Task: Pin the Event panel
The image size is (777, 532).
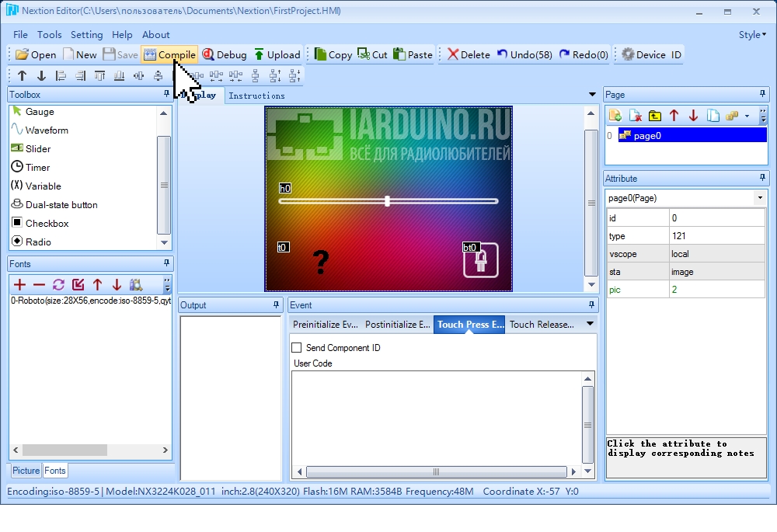Action: [591, 304]
